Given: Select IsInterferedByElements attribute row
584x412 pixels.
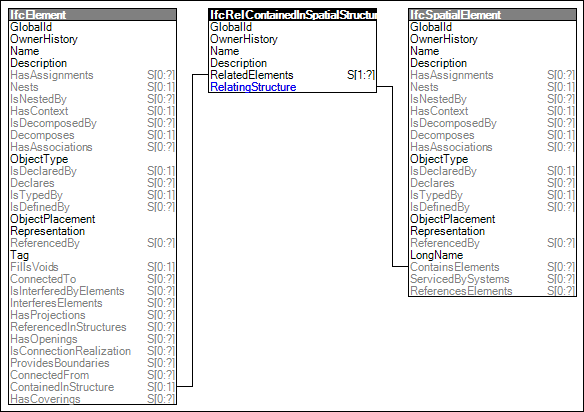Looking at the screenshot, I should point(92,291).
